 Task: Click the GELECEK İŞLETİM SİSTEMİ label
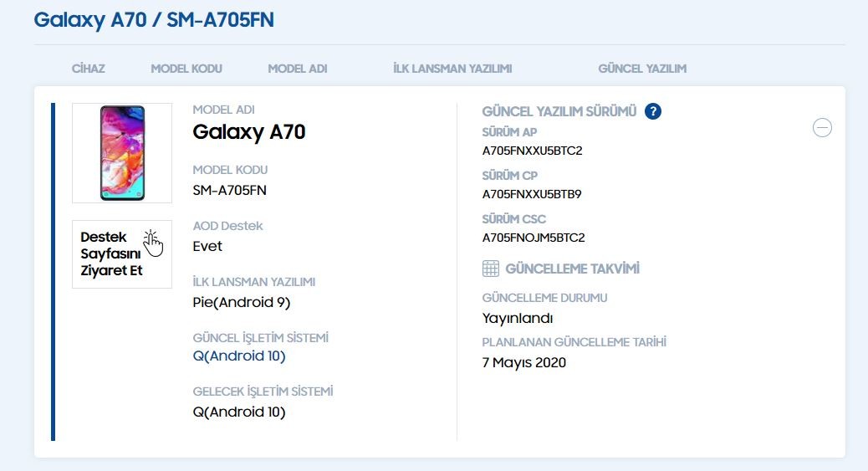coord(263,392)
